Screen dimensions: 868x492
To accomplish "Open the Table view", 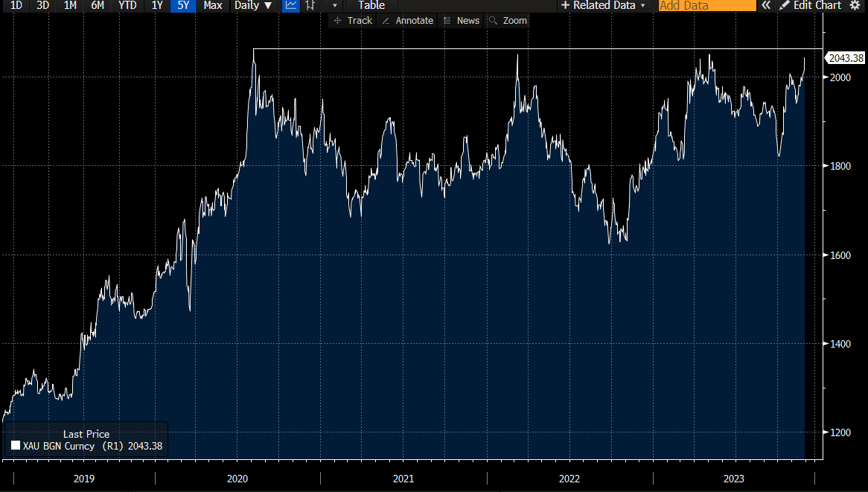I will pyautogui.click(x=371, y=5).
